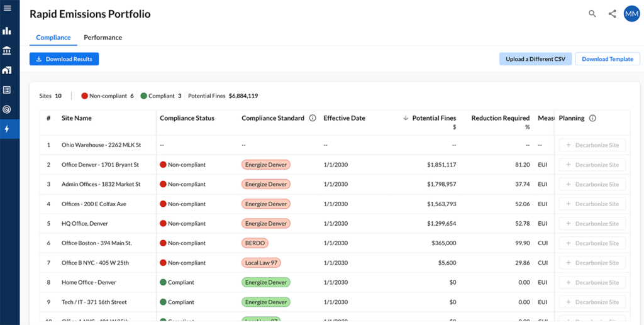
Task: Click the Download Results button
Action: pyautogui.click(x=64, y=59)
